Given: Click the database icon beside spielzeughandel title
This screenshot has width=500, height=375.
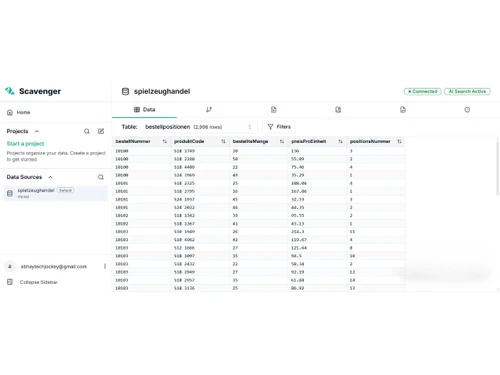Looking at the screenshot, I should click(125, 91).
